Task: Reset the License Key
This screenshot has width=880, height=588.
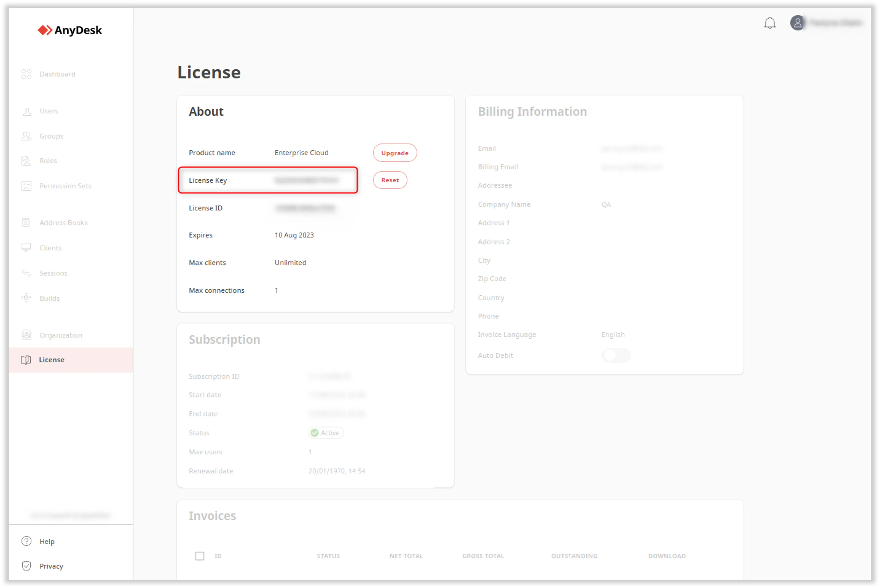Action: point(390,180)
